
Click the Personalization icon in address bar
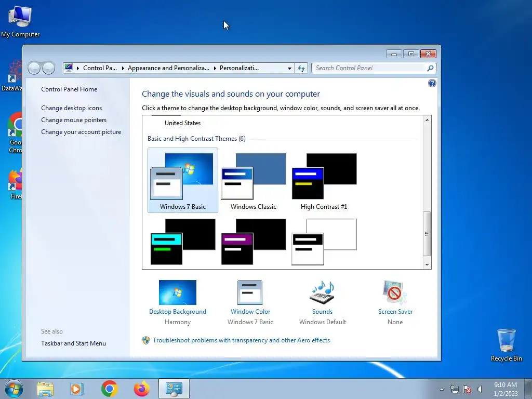point(69,68)
